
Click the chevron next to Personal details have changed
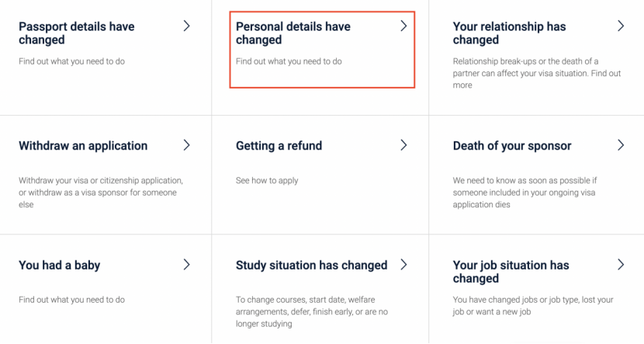(403, 26)
